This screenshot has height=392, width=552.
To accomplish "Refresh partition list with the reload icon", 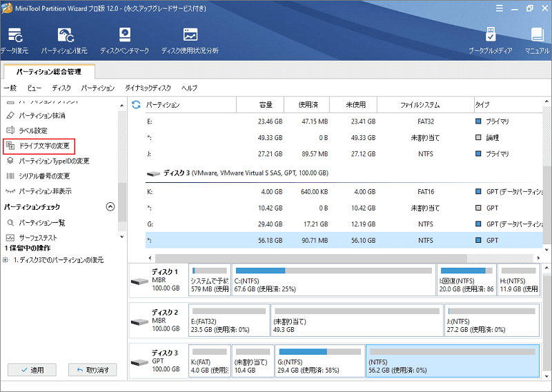I will [136, 105].
